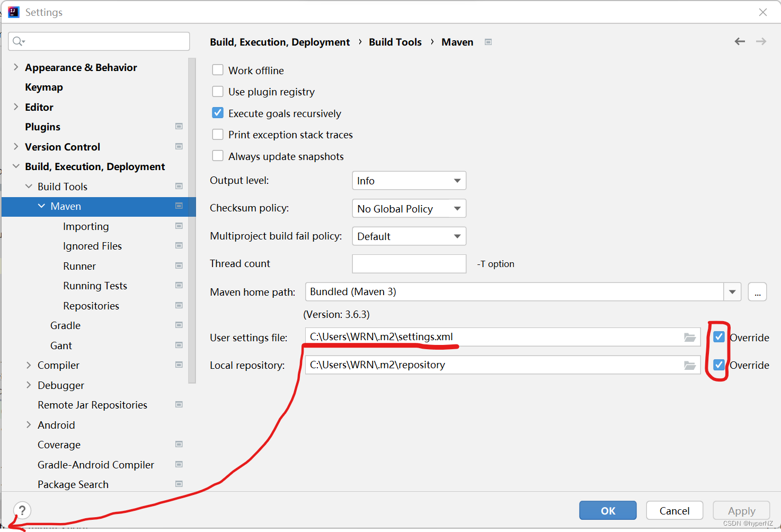Expand the Android node
781x532 pixels.
(29, 424)
